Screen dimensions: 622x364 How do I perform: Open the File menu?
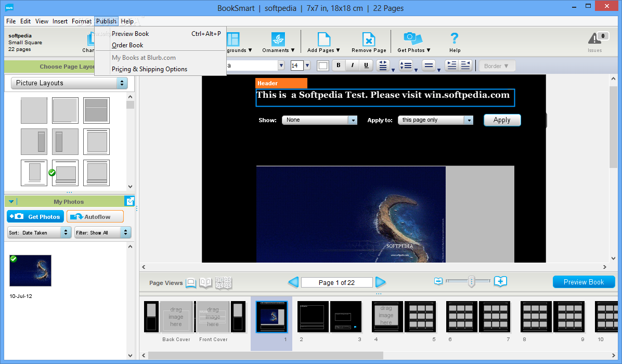[11, 21]
